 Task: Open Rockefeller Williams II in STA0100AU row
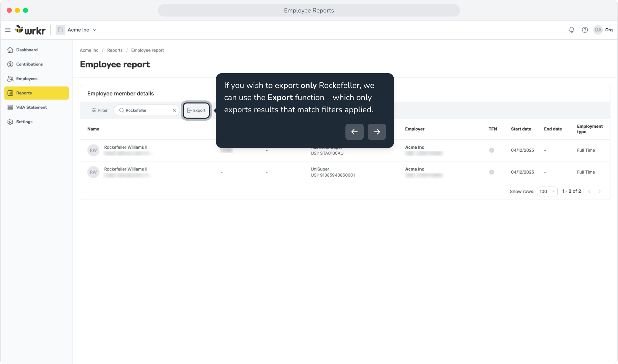126,147
